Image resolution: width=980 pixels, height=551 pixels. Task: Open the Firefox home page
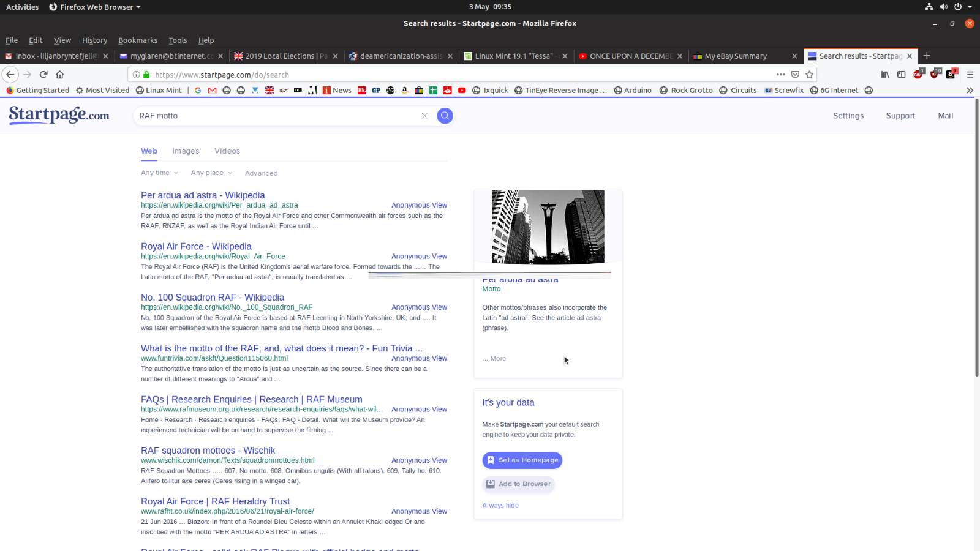click(x=59, y=75)
